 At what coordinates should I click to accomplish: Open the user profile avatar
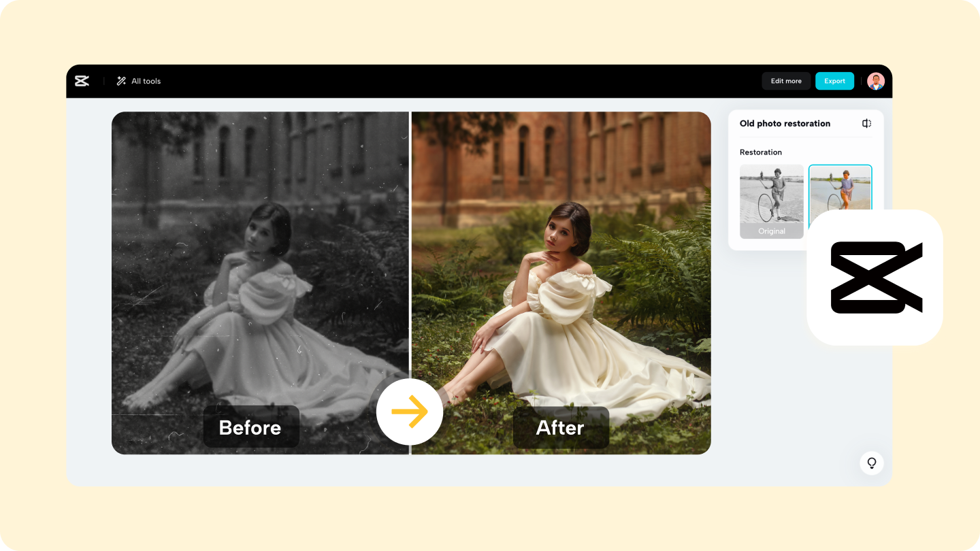click(876, 81)
